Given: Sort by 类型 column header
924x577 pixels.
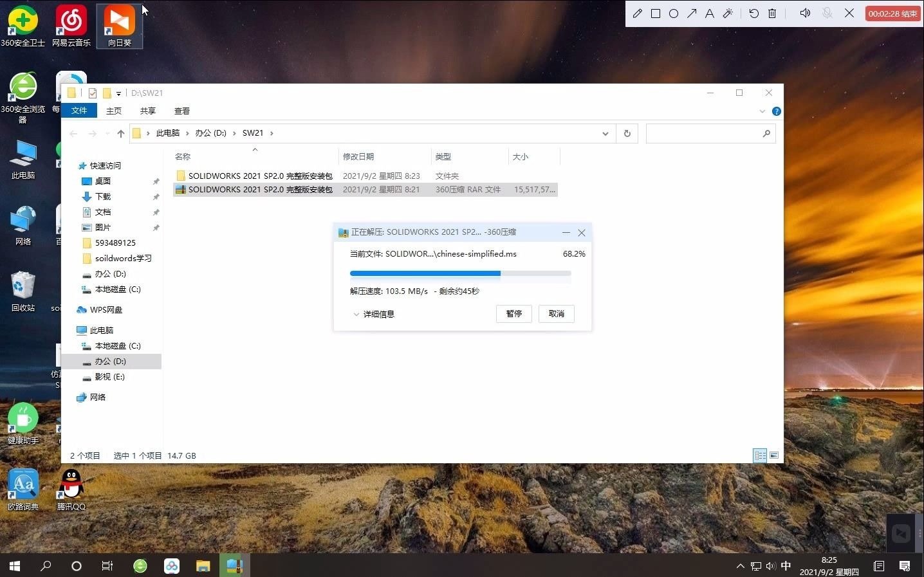Looking at the screenshot, I should click(443, 156).
